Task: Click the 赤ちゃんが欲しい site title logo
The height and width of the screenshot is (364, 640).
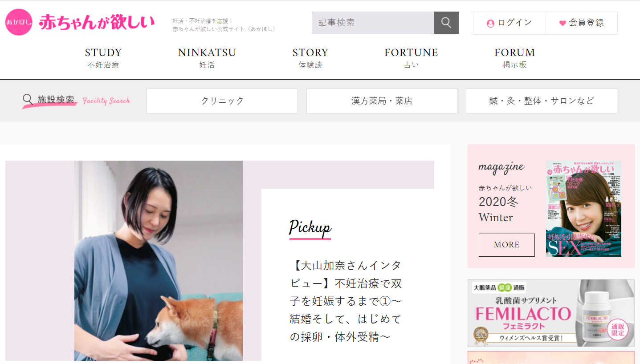Action: tap(97, 22)
